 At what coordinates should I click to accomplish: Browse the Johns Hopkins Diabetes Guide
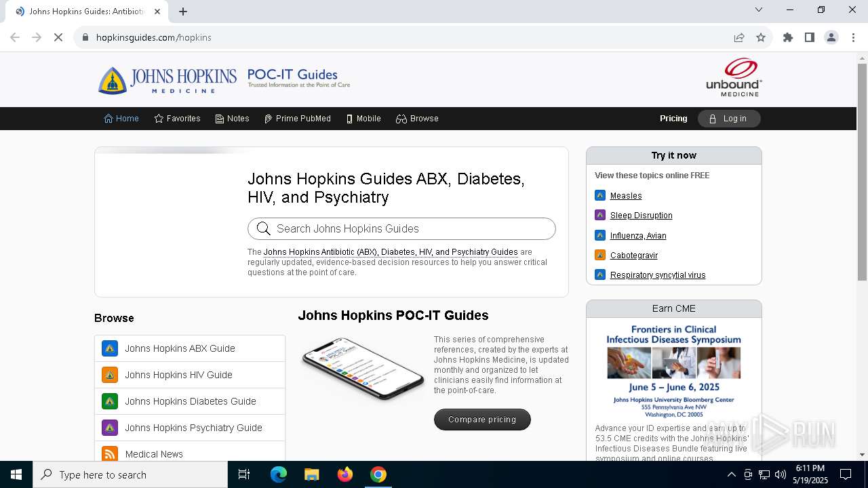190,401
